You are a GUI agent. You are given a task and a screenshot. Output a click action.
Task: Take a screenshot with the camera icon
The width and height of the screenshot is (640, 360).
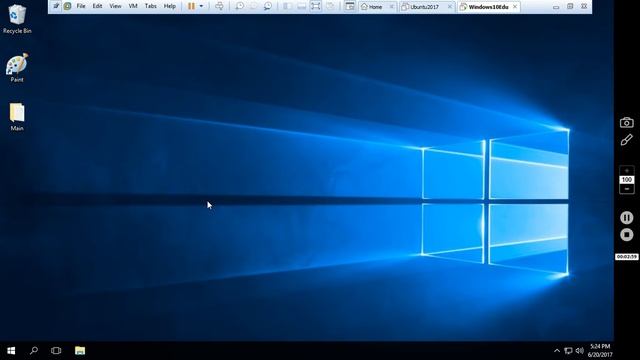click(627, 122)
